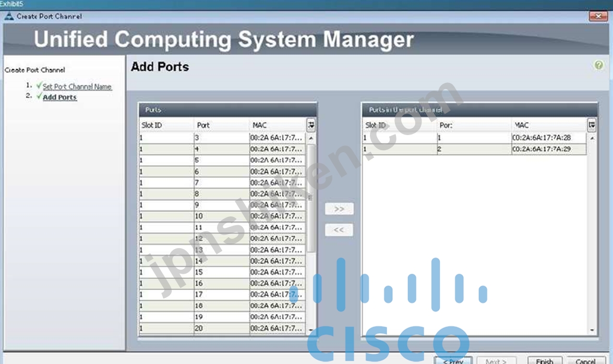
Task: Select port 17 row in Ports list
Action: pyautogui.click(x=222, y=295)
